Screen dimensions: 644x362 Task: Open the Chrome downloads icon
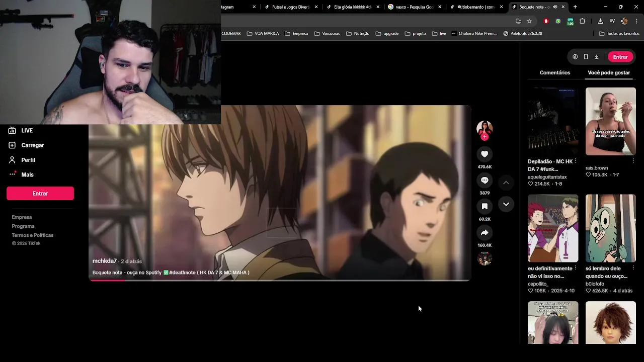600,21
